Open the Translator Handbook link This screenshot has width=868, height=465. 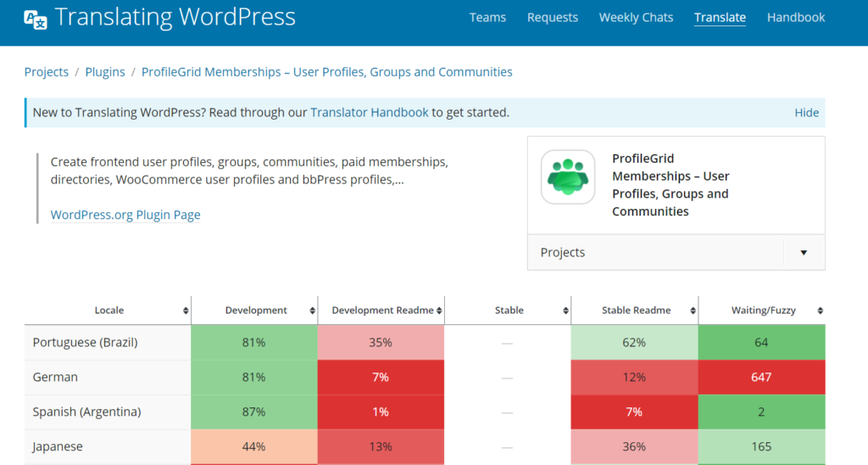(369, 113)
